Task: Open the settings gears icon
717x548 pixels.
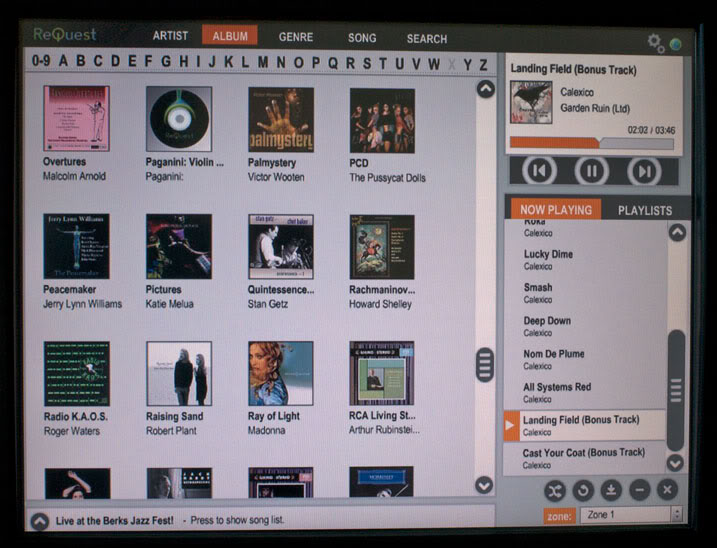Action: (x=656, y=43)
